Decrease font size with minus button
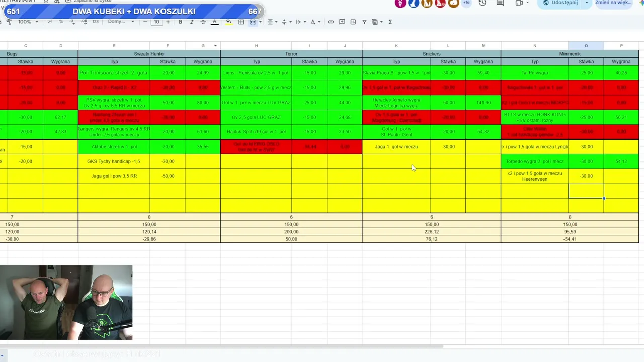 pyautogui.click(x=145, y=22)
